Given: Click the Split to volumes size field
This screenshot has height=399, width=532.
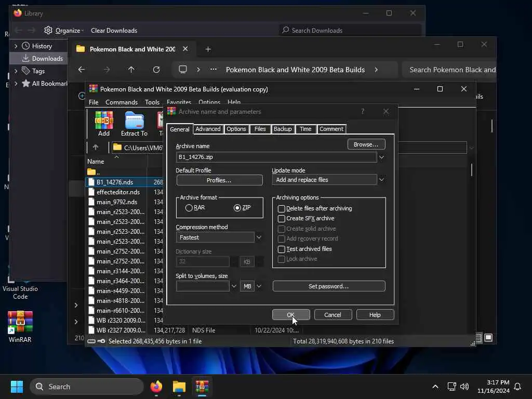Looking at the screenshot, I should click(203, 286).
